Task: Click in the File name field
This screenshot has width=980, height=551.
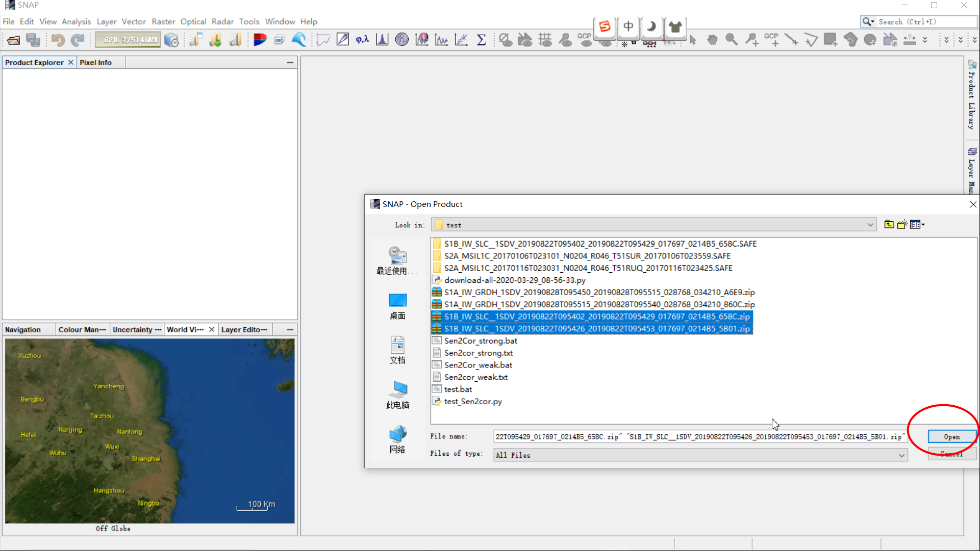Action: [700, 437]
